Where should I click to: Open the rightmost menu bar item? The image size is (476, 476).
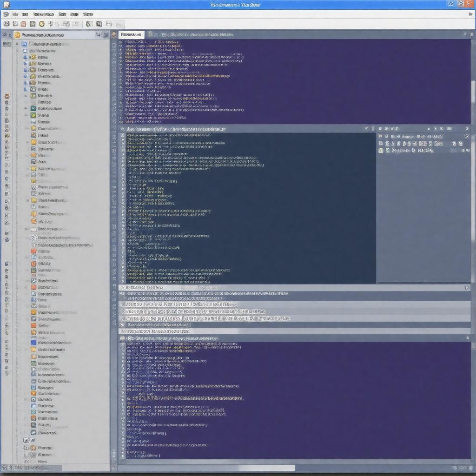[87, 14]
